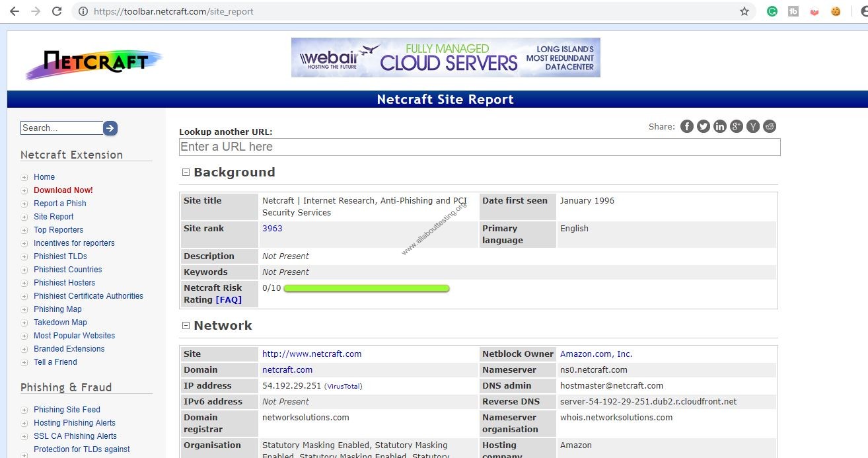Select the ns0.netcraft.com nameserver value
Viewport: 868px width, 458px height.
click(594, 370)
